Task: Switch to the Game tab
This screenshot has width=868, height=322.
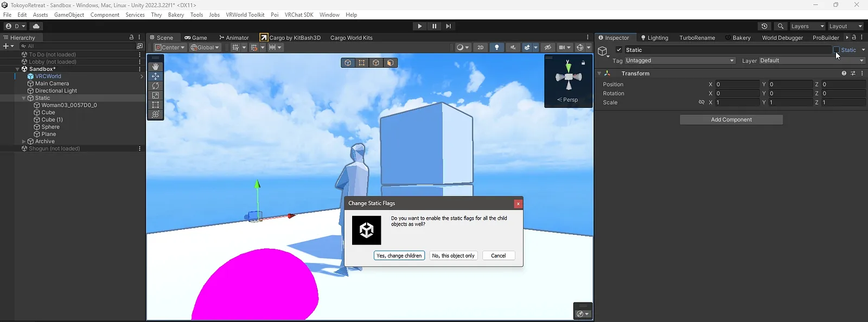Action: [195, 37]
